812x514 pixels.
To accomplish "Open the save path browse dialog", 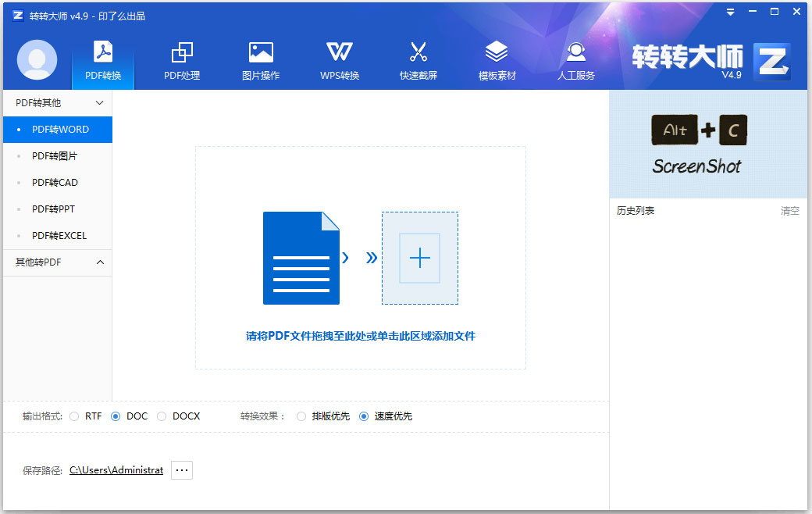I will click(181, 469).
